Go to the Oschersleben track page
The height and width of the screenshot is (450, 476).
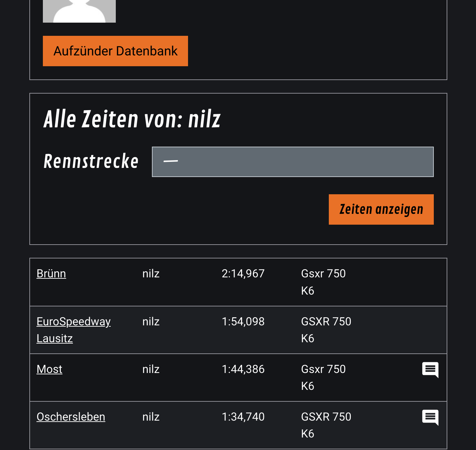point(71,417)
